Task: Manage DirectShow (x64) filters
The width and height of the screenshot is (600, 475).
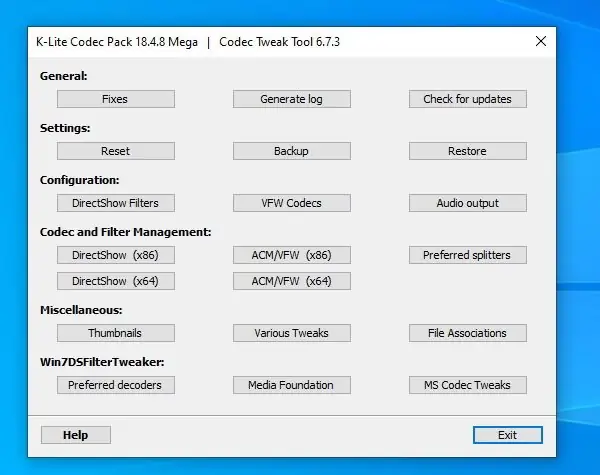Action: [115, 281]
